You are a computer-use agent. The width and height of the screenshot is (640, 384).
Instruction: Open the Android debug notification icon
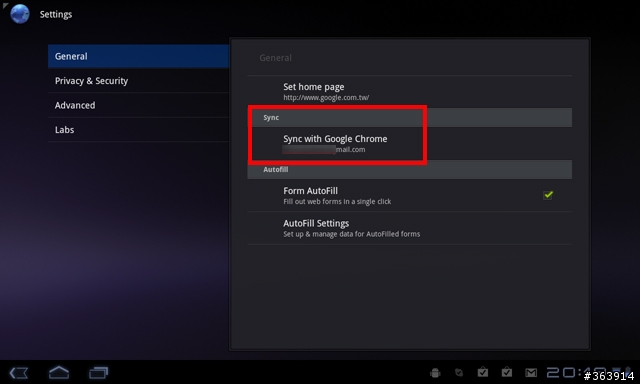[435, 373]
